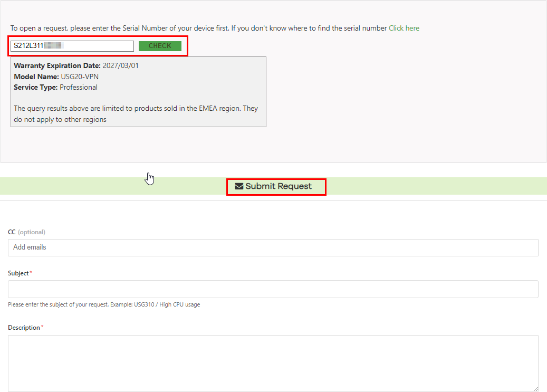The height and width of the screenshot is (392, 547).
Task: Click the CC 'Add emails' field
Action: [x=273, y=247]
